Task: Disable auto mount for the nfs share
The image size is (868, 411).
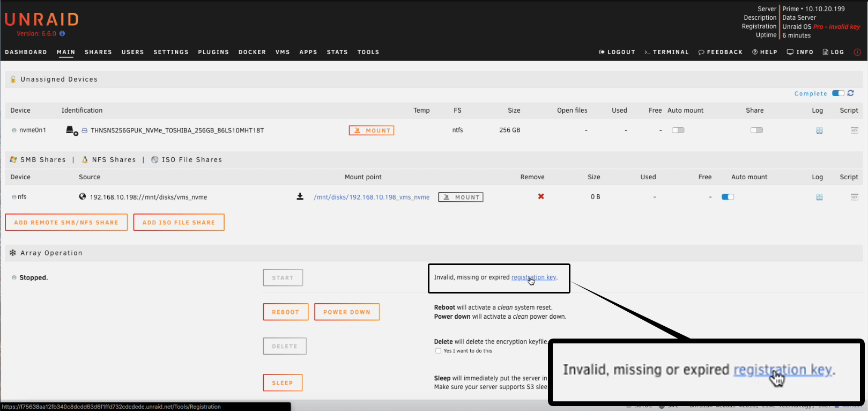Action: click(x=728, y=197)
